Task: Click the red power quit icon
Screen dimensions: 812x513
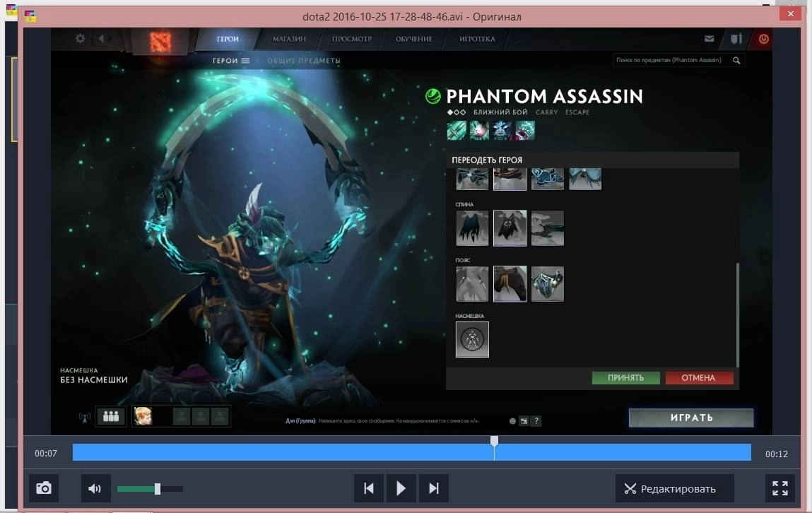Action: click(763, 39)
